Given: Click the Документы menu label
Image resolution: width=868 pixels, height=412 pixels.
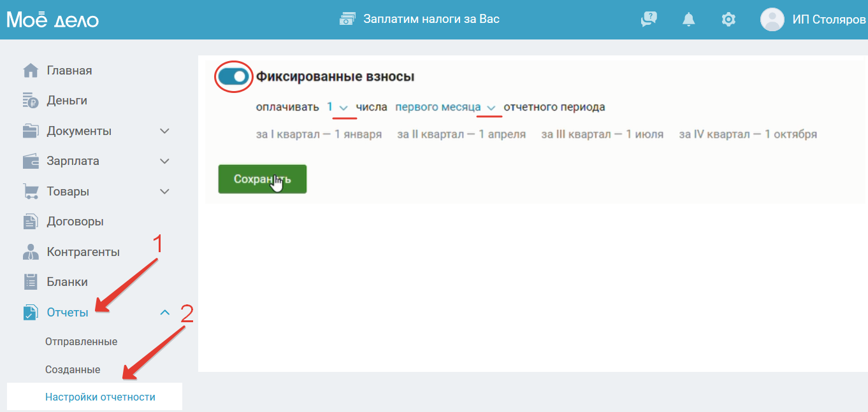Looking at the screenshot, I should pyautogui.click(x=79, y=131).
